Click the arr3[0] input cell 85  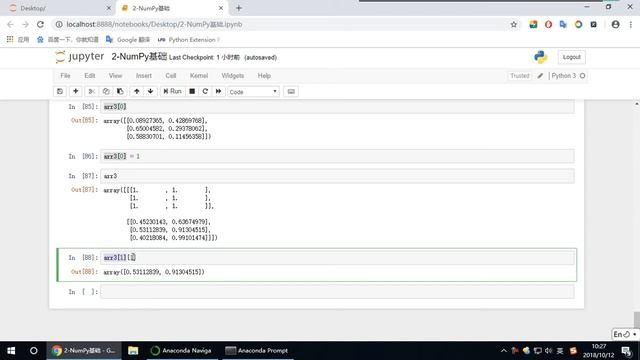pos(337,107)
